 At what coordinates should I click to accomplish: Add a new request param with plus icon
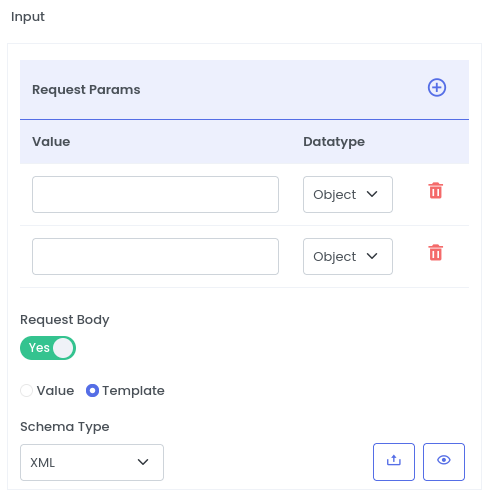tap(437, 88)
